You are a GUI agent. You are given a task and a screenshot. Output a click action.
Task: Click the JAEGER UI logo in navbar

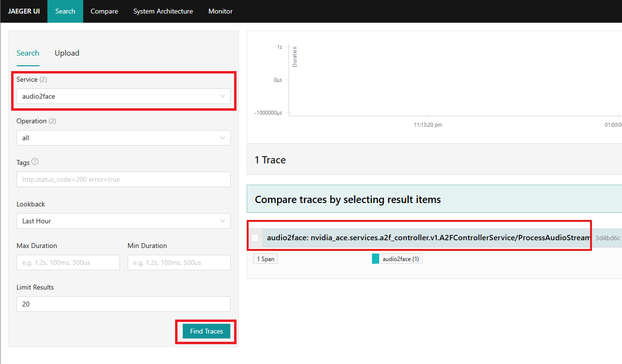(x=24, y=11)
